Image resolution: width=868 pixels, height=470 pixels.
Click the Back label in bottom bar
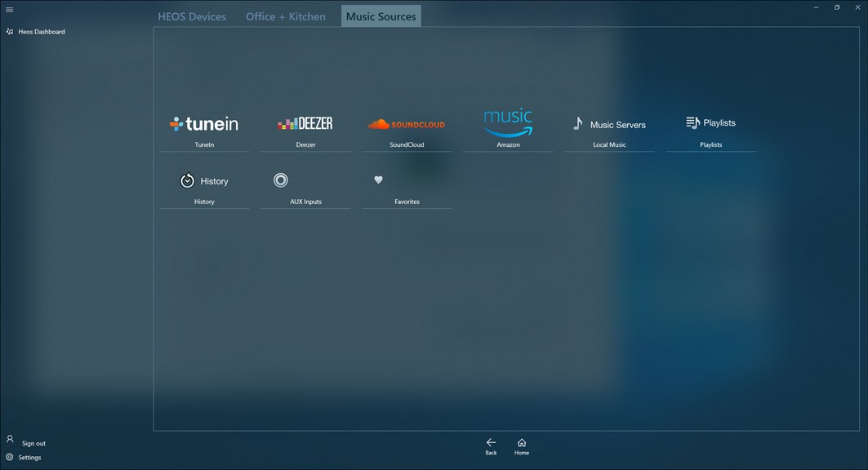click(491, 453)
